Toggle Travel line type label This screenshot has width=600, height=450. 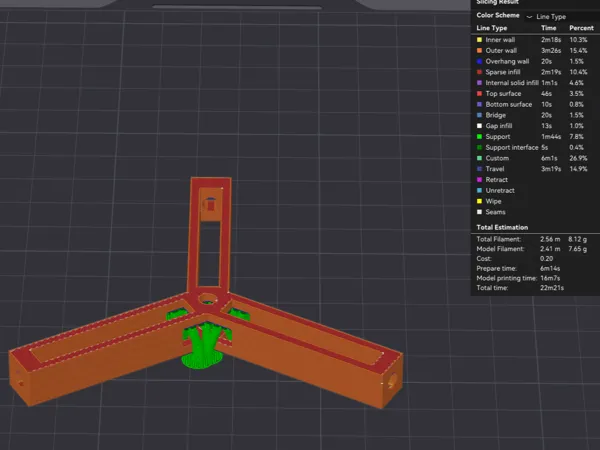[x=495, y=169]
